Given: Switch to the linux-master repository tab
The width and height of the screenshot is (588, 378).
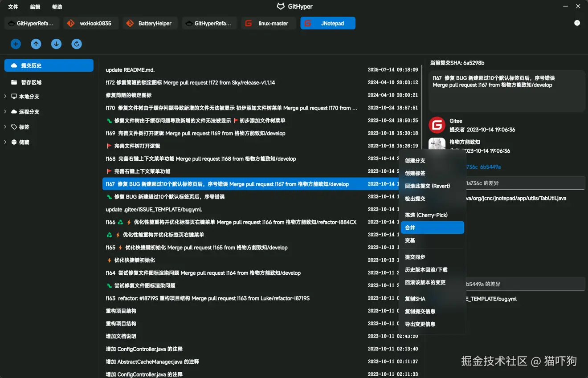Looking at the screenshot, I should click(268, 23).
